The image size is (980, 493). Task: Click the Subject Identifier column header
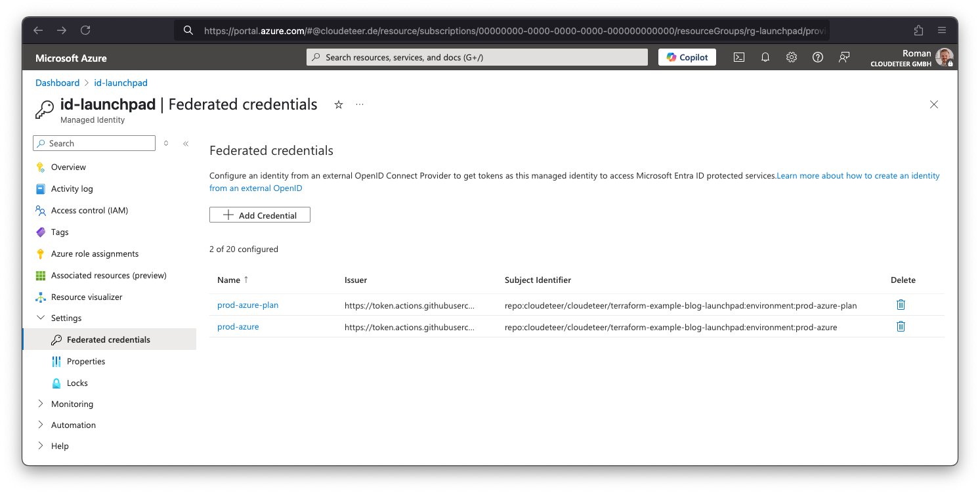(538, 280)
